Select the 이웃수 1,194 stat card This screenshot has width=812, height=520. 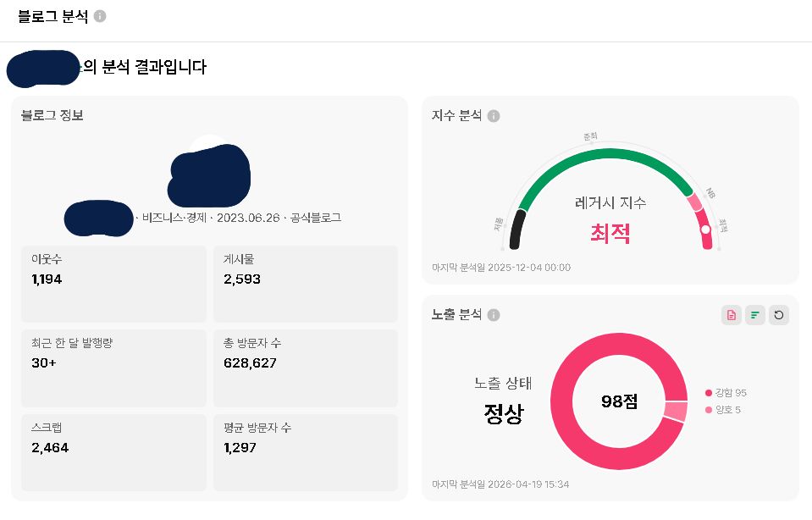click(113, 284)
